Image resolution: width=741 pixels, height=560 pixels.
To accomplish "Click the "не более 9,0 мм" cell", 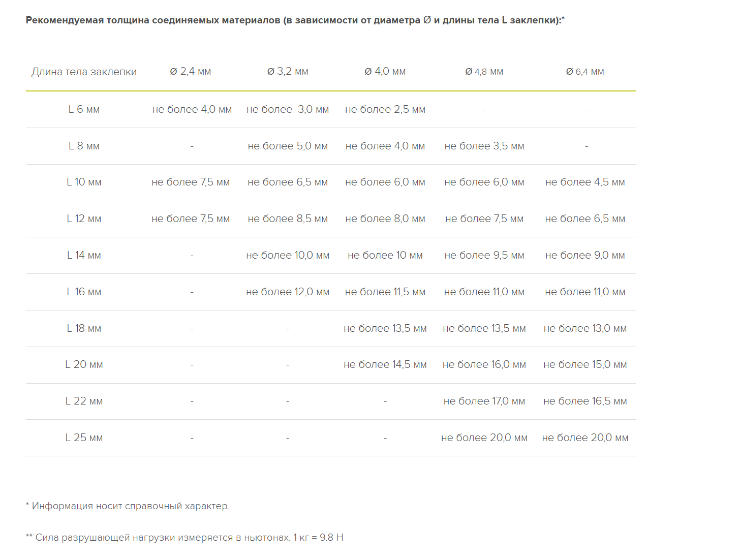I will coord(585,255).
